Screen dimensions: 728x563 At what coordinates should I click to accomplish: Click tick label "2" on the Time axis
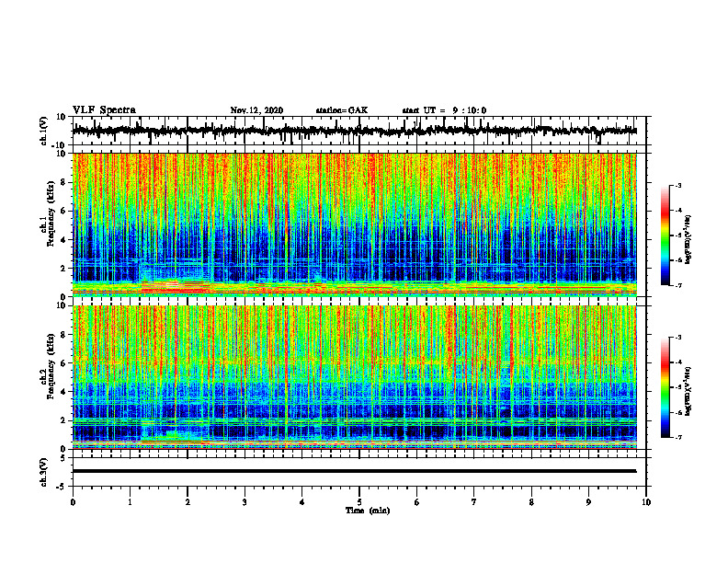point(188,502)
